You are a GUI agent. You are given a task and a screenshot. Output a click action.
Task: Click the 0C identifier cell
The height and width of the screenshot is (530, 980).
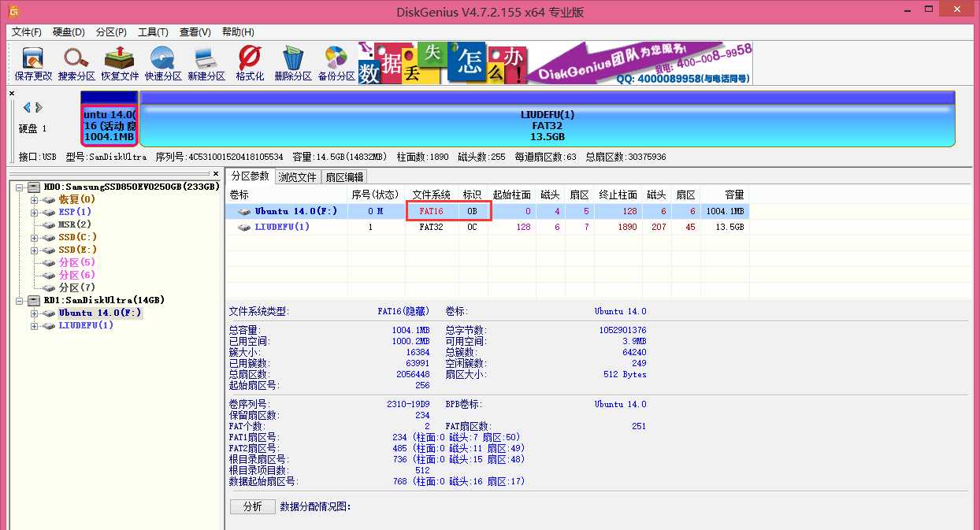tap(473, 227)
